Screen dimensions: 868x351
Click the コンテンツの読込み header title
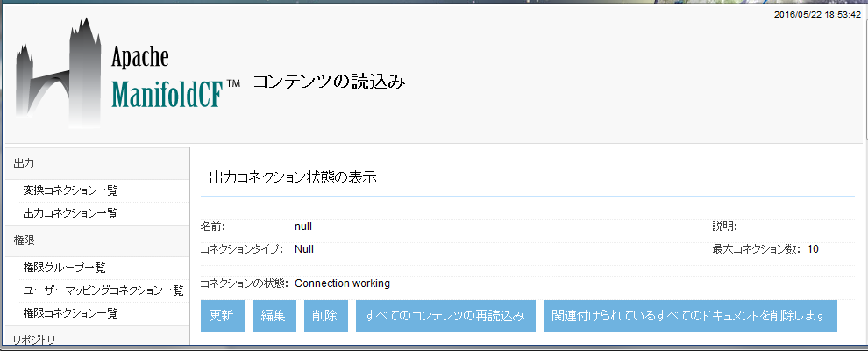(x=329, y=82)
